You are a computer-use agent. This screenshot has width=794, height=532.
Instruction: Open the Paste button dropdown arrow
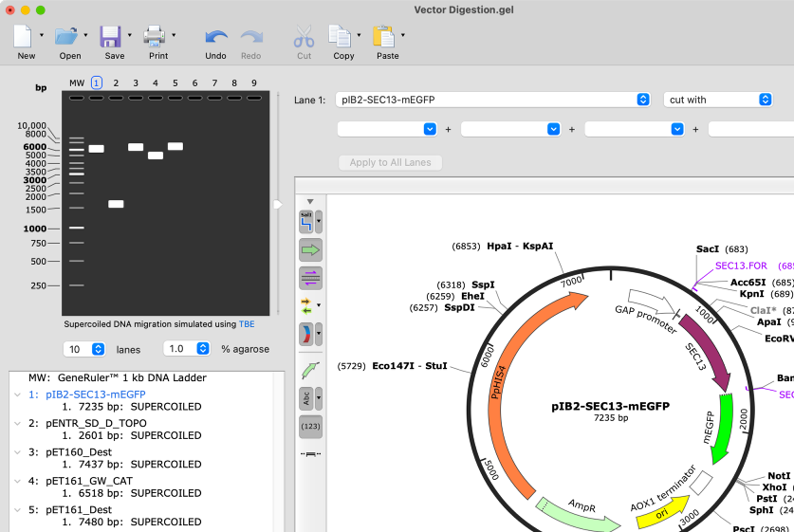[403, 35]
